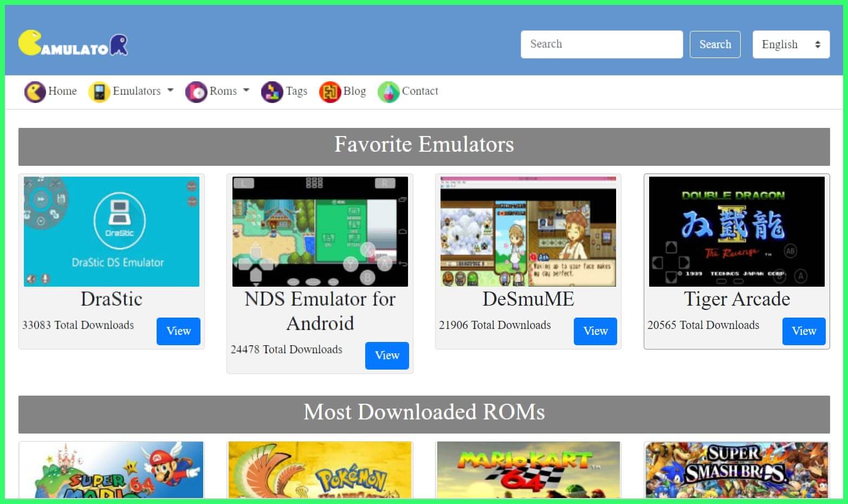Screen dimensions: 848x504
Task: Click the 24478 Total Downloads text
Action: (287, 350)
